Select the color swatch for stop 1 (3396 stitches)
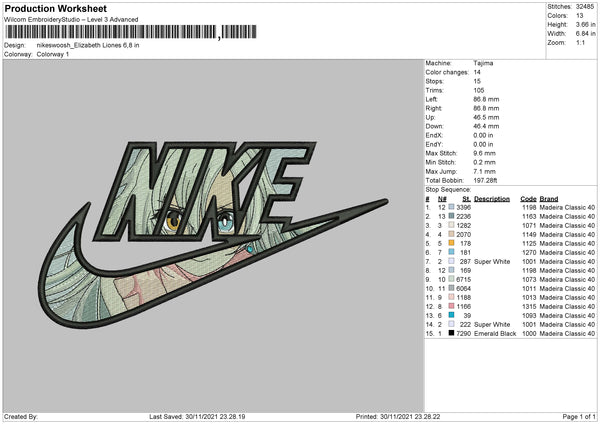 pyautogui.click(x=452, y=207)
